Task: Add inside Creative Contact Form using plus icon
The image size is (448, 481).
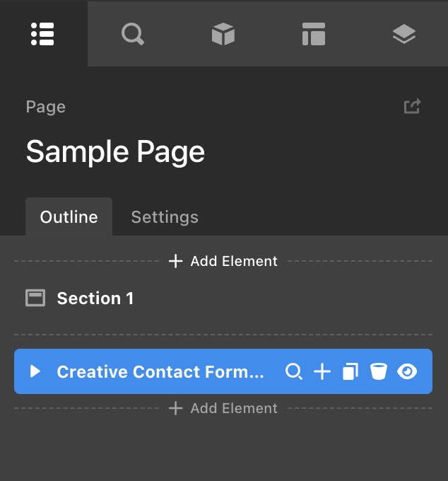Action: pos(322,371)
